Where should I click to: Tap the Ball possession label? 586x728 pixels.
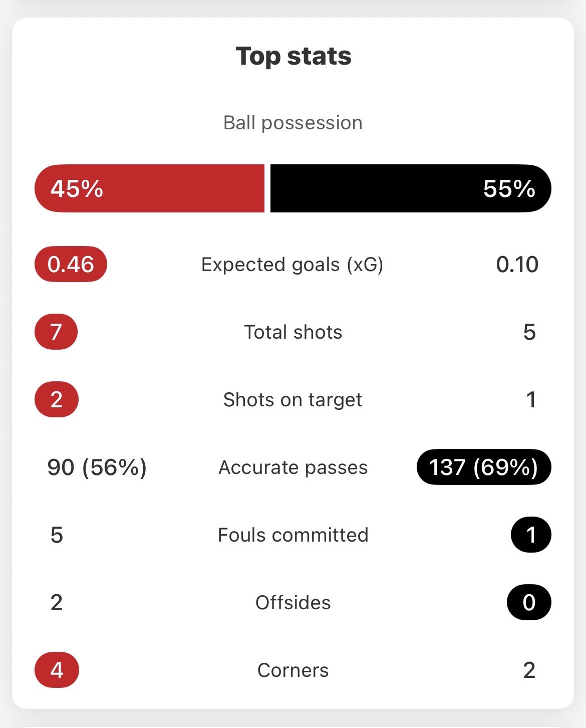coord(293,123)
